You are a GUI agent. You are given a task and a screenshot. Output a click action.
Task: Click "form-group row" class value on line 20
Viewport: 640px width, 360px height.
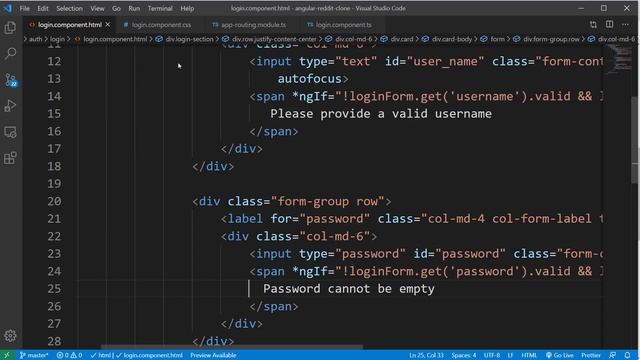coord(328,201)
